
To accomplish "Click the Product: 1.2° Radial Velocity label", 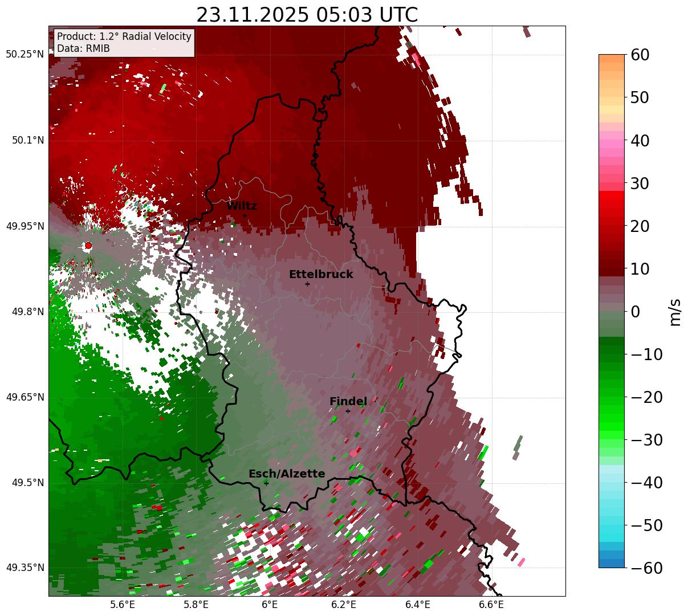I will [x=124, y=36].
